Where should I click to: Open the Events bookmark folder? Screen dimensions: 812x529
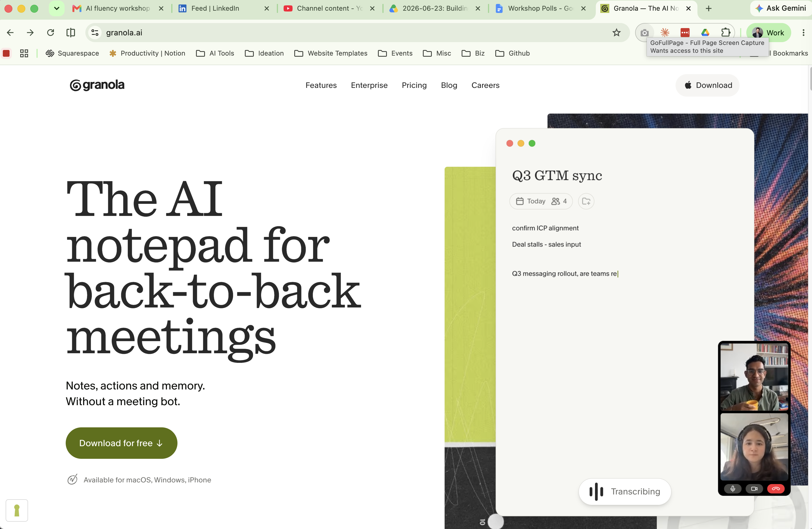click(395, 53)
